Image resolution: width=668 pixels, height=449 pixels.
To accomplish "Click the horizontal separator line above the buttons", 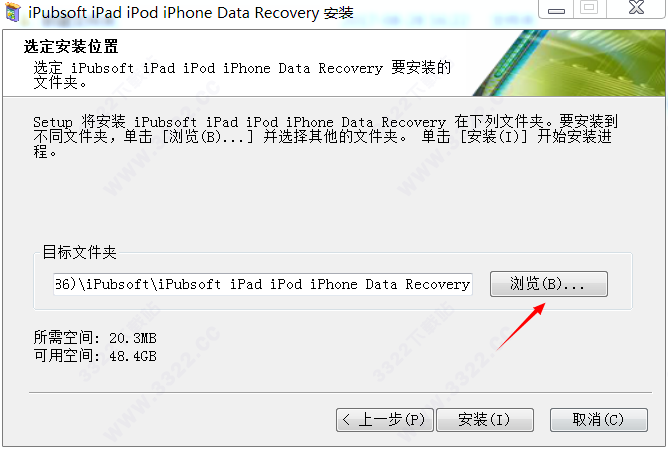I will 340,392.
